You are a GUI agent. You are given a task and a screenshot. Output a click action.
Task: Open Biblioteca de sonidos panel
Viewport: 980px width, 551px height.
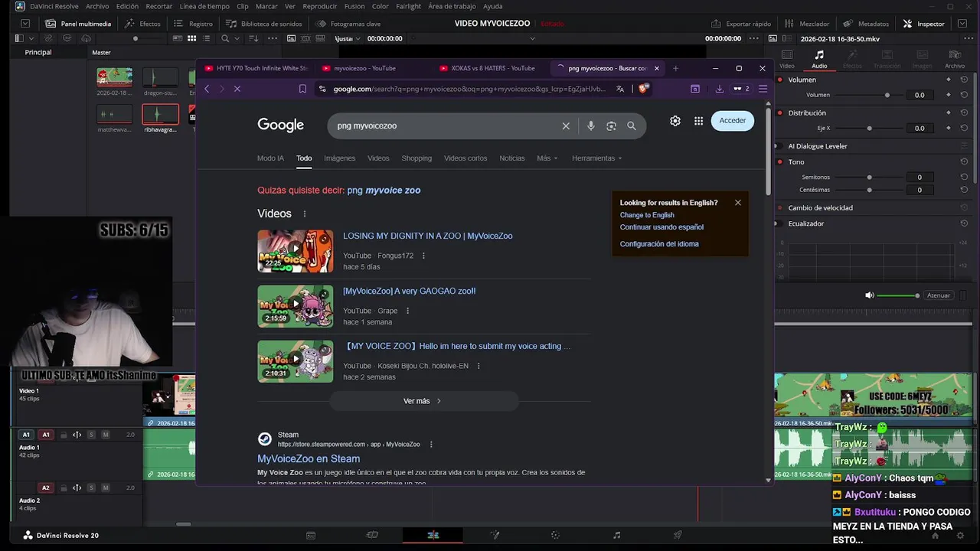click(x=263, y=24)
